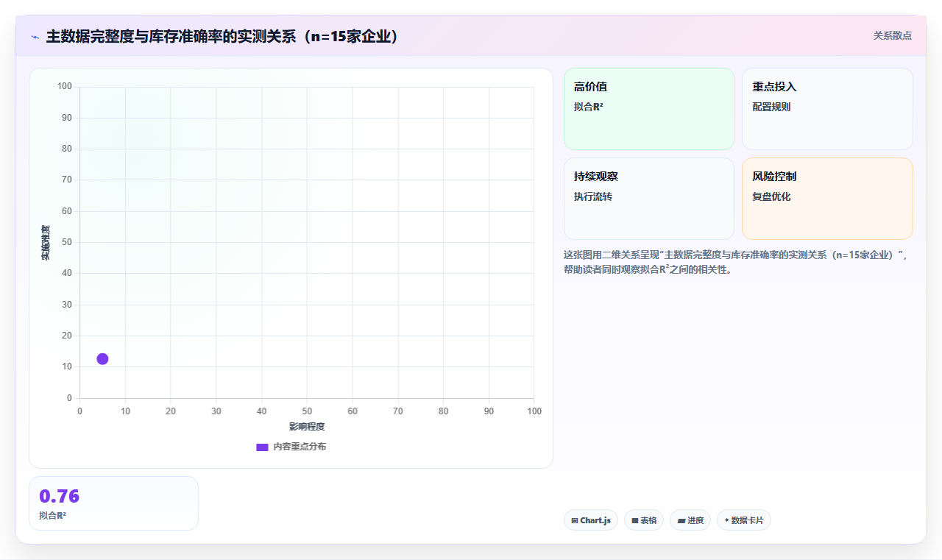
Task: Select the 表格 tag
Action: click(x=644, y=520)
